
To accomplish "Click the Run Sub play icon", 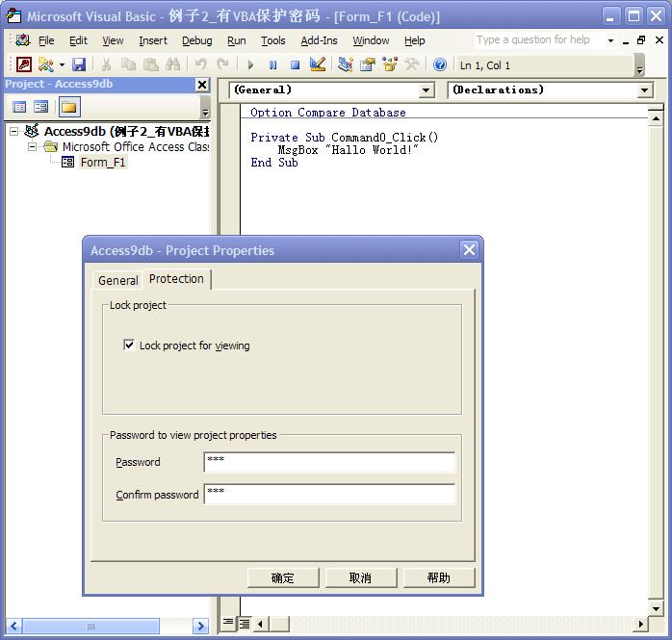I will click(x=250, y=65).
